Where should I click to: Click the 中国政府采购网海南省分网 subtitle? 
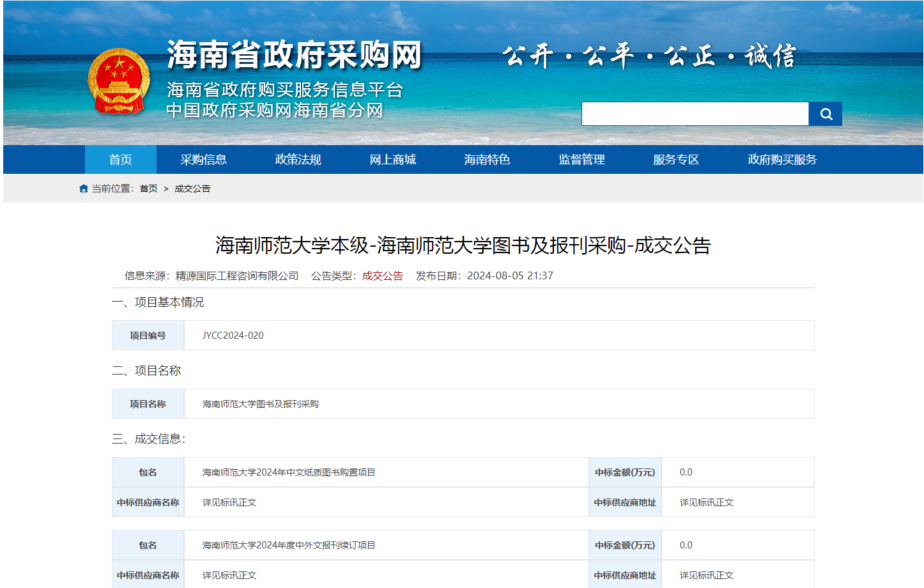[275, 111]
